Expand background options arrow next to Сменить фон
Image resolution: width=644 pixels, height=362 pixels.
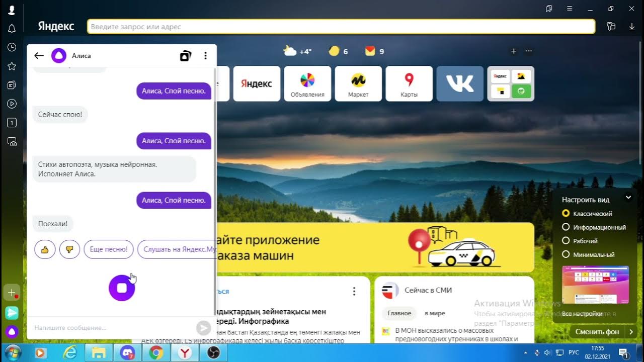tap(631, 332)
